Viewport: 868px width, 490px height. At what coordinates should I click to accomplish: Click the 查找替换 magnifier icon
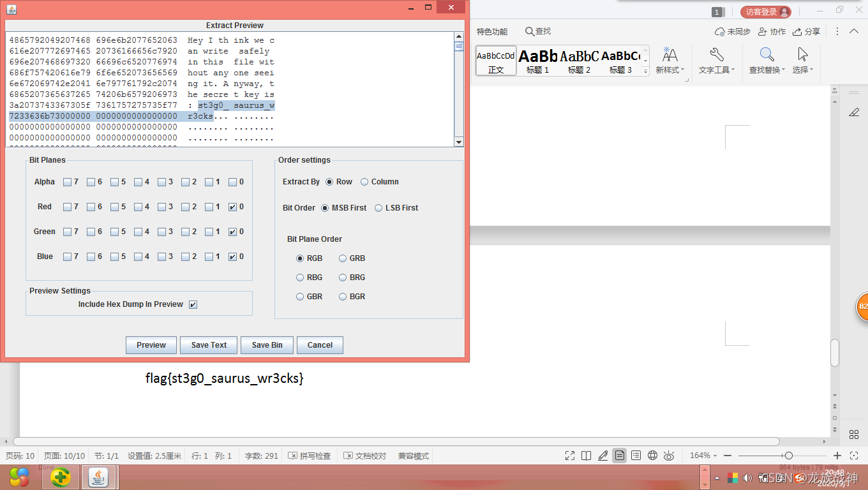[x=767, y=56]
